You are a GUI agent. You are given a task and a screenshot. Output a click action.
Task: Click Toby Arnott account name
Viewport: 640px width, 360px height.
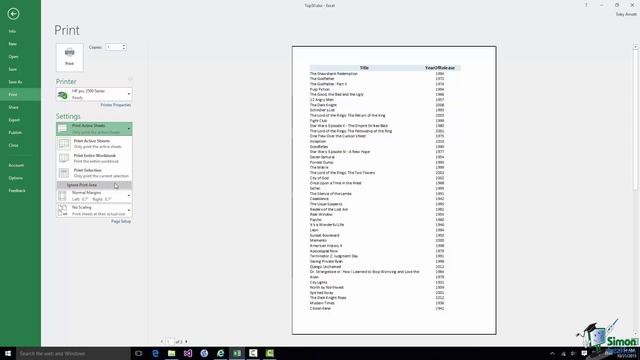[x=626, y=14]
